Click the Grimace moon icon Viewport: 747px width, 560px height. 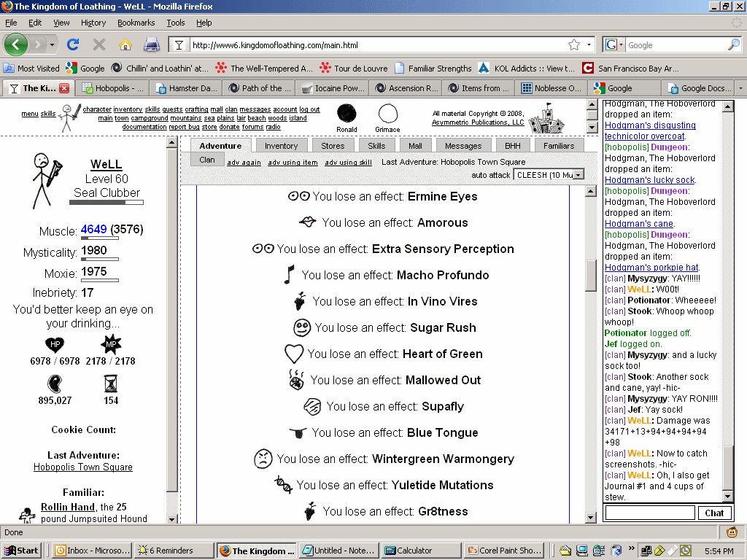(x=387, y=113)
